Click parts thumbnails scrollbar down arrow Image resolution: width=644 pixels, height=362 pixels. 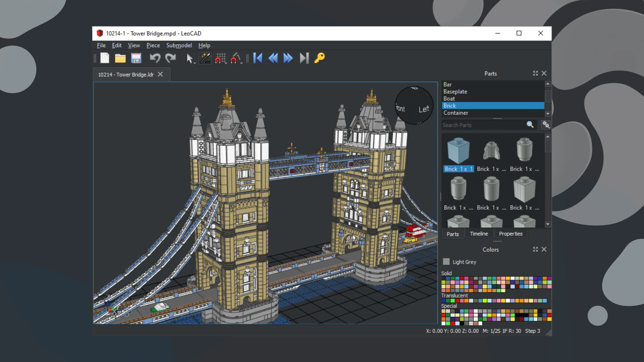click(x=548, y=224)
